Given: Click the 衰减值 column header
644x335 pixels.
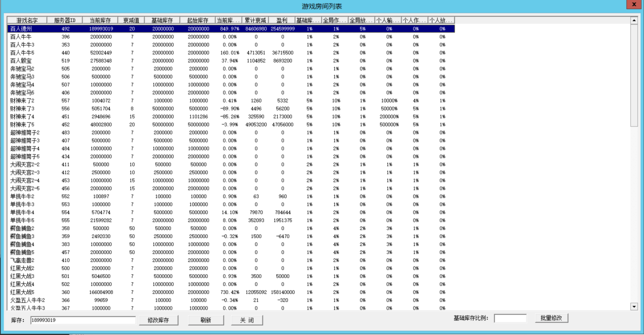Looking at the screenshot, I should tap(131, 20).
